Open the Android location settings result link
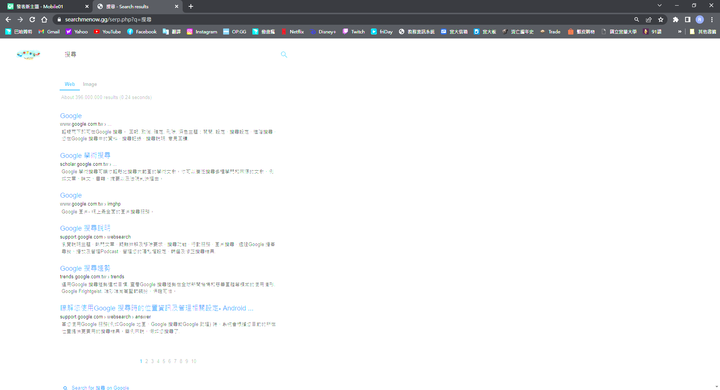720x390 pixels. pos(157,308)
